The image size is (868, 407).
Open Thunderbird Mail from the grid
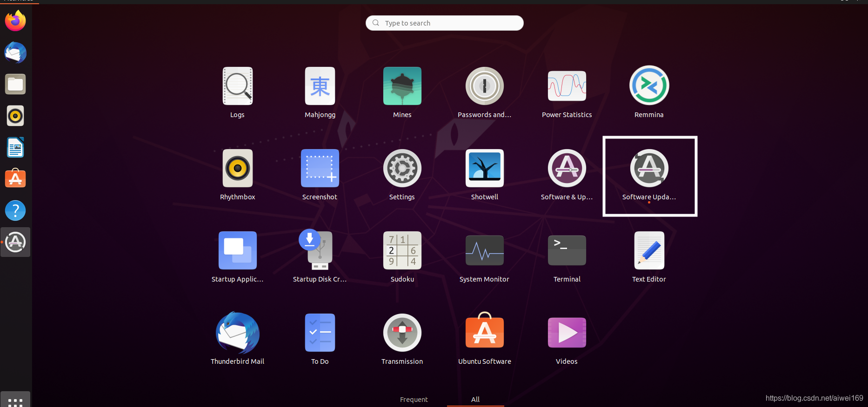point(238,333)
